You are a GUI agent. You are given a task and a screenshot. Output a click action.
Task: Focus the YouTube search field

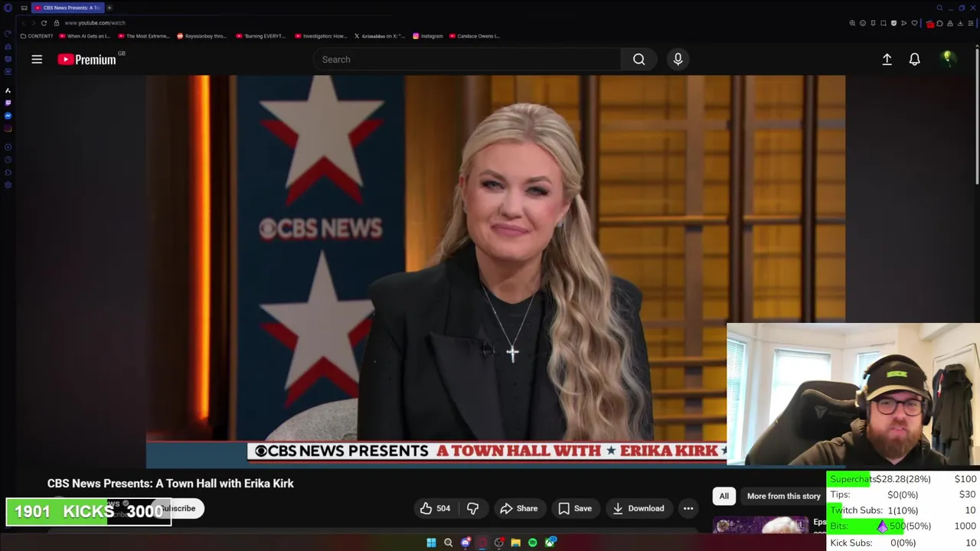(467, 59)
